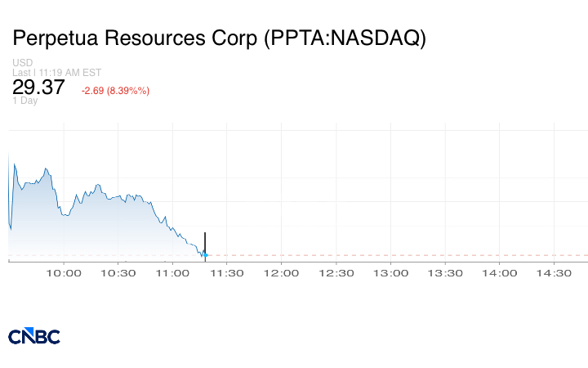
Task: Click the 13:30 time axis label
Action: tap(445, 274)
